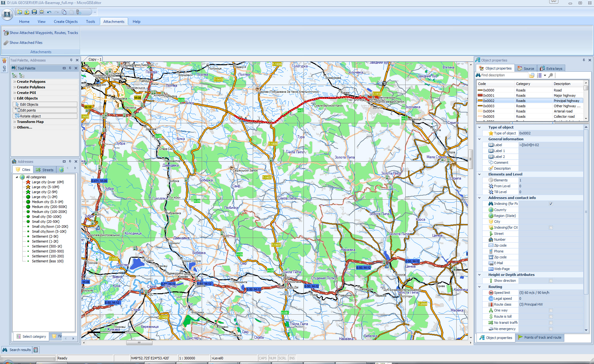Switch to the Create Objects ribbon tab
This screenshot has height=364, width=594.
pyautogui.click(x=66, y=22)
